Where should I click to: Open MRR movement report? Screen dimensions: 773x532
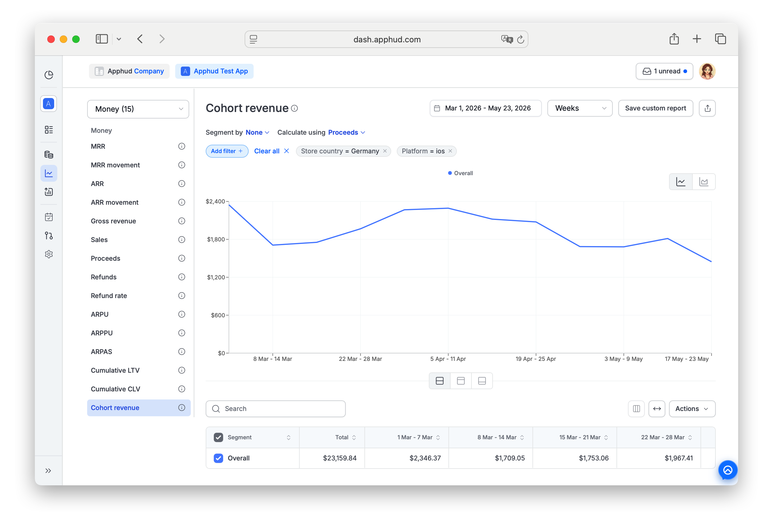[115, 165]
